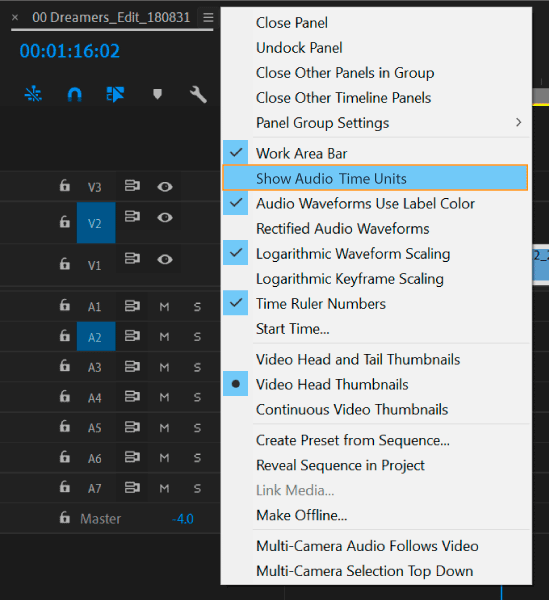This screenshot has height=600, width=549.
Task: Click the Add Marker icon
Action: pos(157,94)
